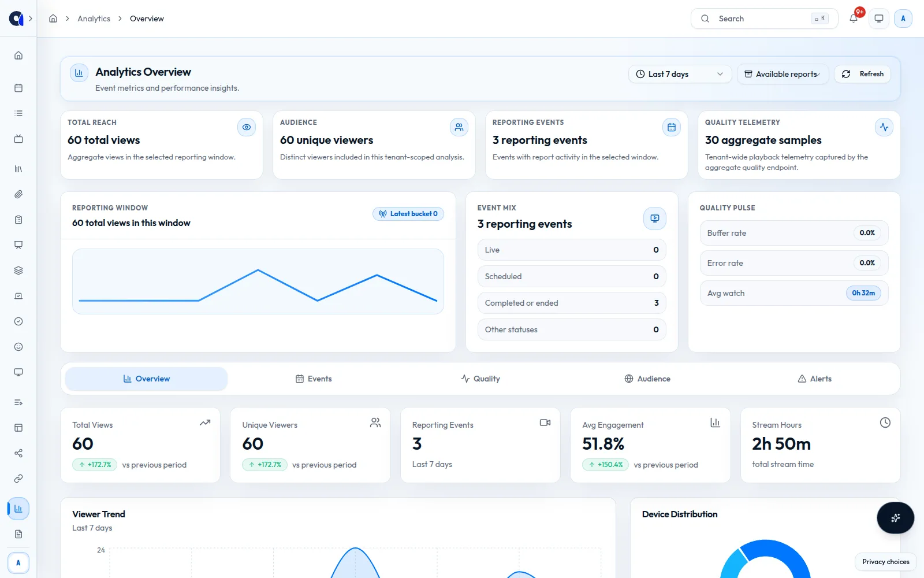Open the library books icon in sidebar
This screenshot has height=578, width=924.
tap(18, 169)
